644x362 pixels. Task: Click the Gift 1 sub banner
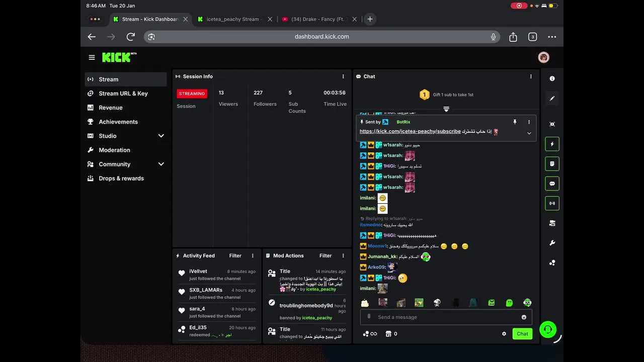(447, 95)
